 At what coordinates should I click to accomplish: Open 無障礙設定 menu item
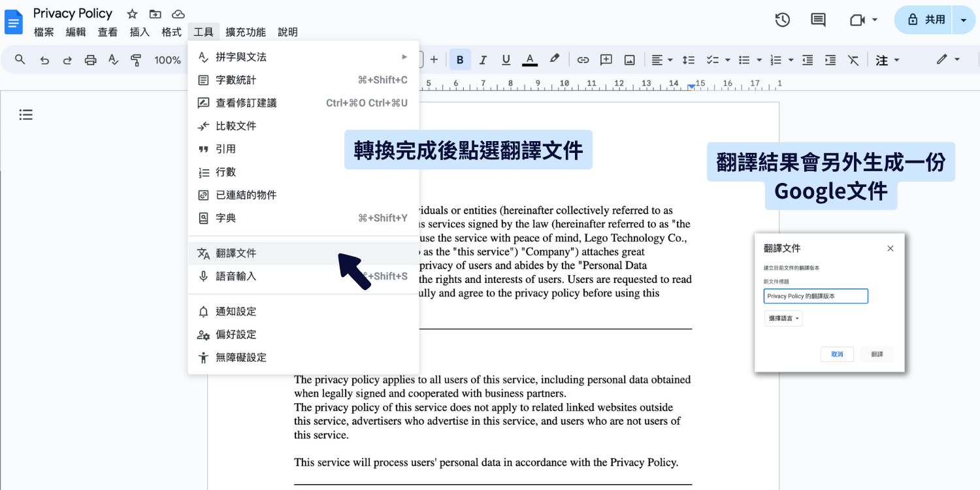303,357
